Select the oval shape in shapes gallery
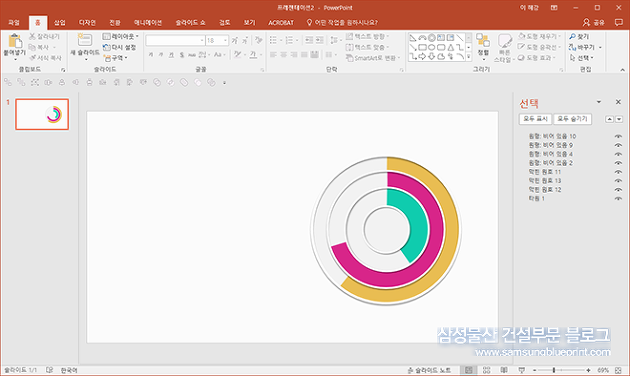The width and height of the screenshot is (630, 376). [x=432, y=47]
